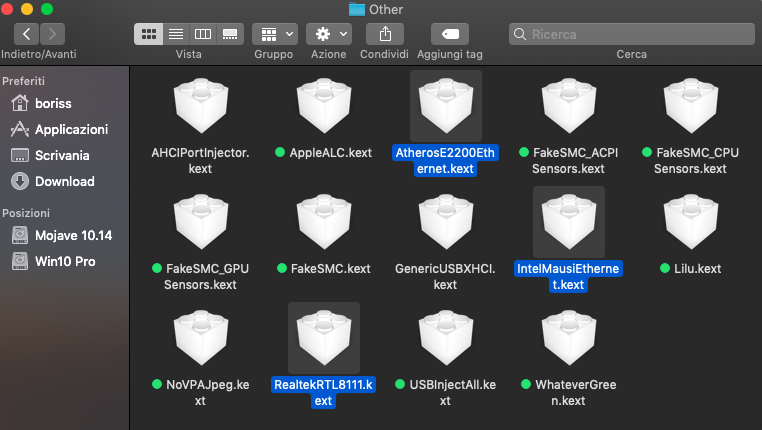Image resolution: width=762 pixels, height=430 pixels.
Task: Select the NoVPAJpeg.kext icon
Action: [x=201, y=338]
